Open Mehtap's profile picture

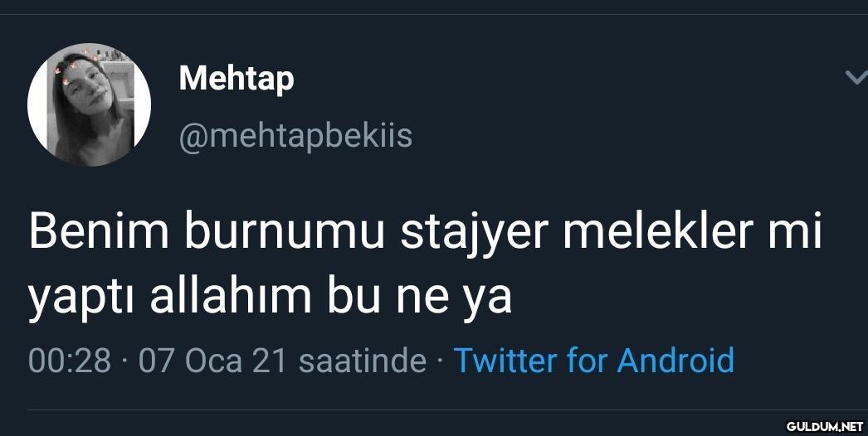pos(89,104)
